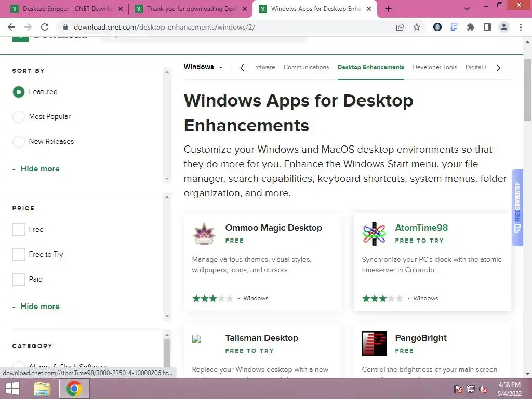Open the Extensions puzzle icon
Viewport: 532px width, 399px height.
pos(470,27)
